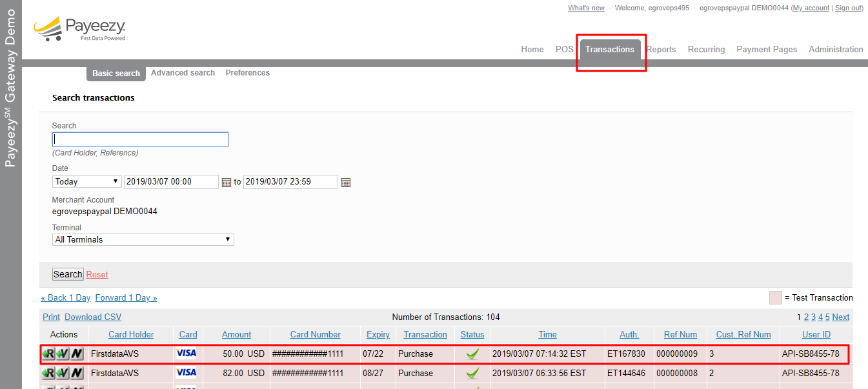Sort by the User ID column
This screenshot has height=389, width=868.
click(816, 334)
